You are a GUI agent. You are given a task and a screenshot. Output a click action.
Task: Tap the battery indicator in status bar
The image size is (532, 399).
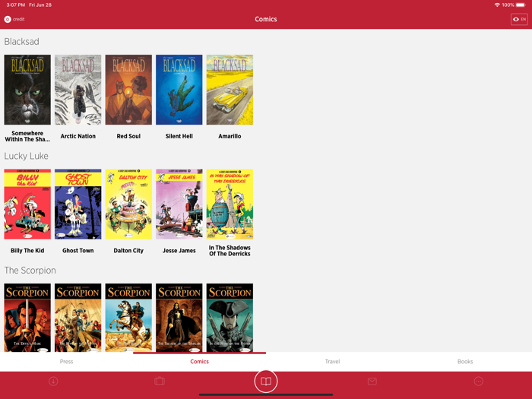point(521,5)
